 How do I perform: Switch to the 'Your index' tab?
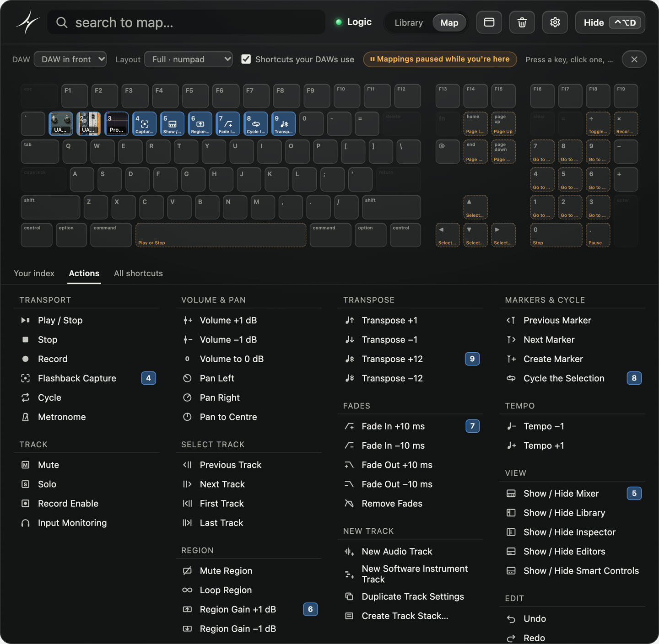(x=34, y=273)
